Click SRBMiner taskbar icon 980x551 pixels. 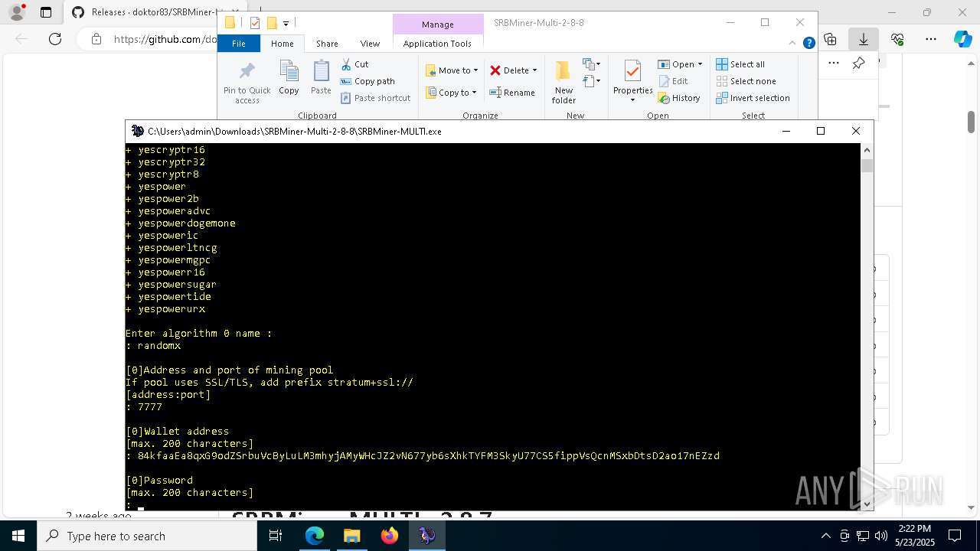click(426, 536)
